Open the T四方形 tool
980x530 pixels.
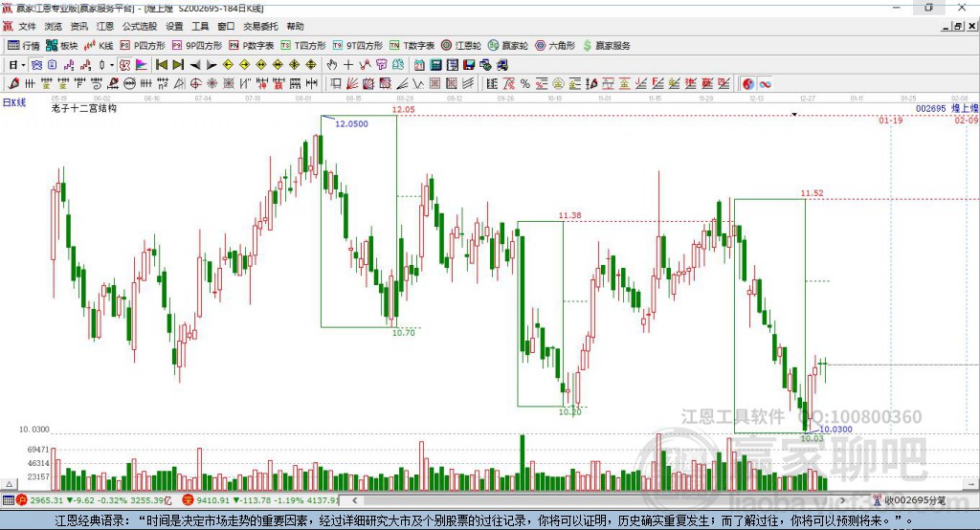pyautogui.click(x=303, y=45)
